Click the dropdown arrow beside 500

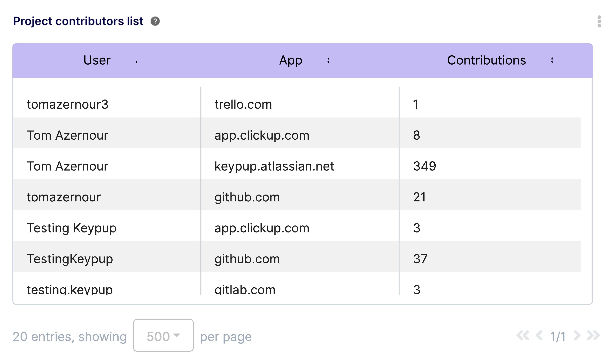pos(177,336)
